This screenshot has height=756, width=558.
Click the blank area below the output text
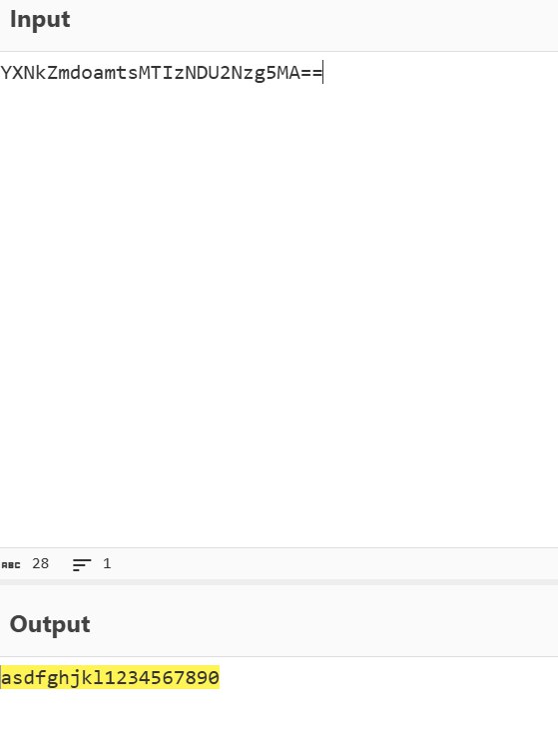[x=279, y=723]
